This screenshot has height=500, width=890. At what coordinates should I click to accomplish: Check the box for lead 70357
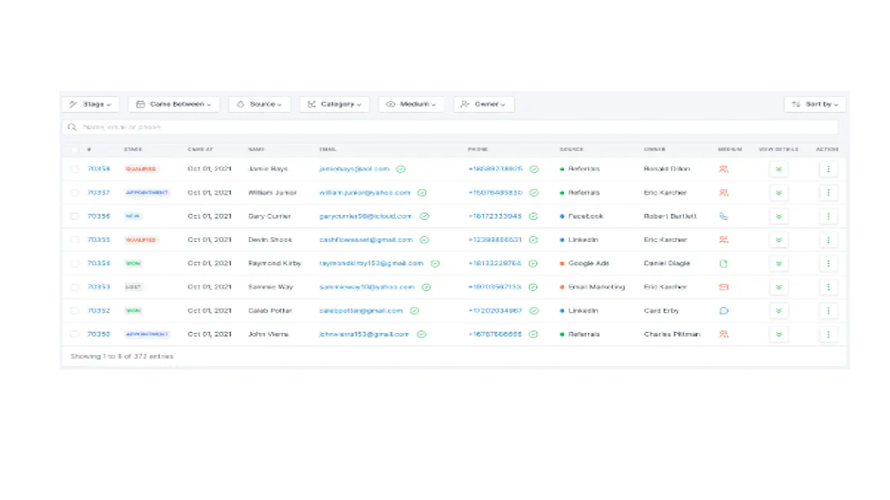(x=74, y=193)
